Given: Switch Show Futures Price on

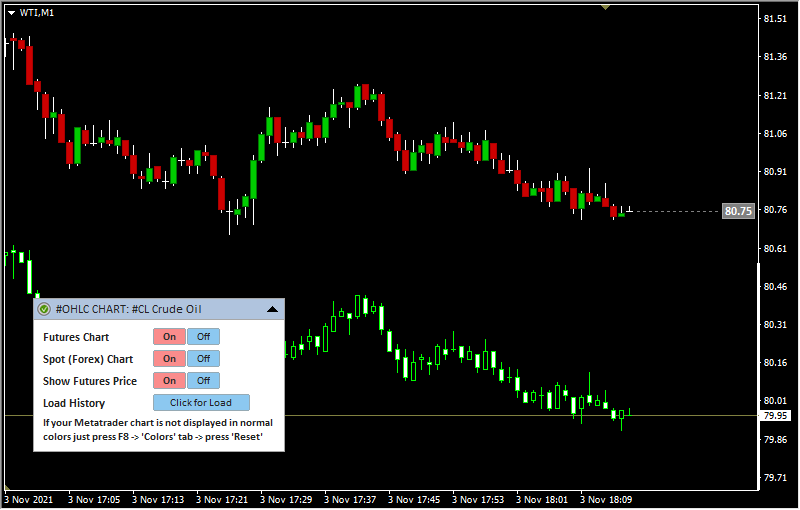Looking at the screenshot, I should [x=169, y=381].
